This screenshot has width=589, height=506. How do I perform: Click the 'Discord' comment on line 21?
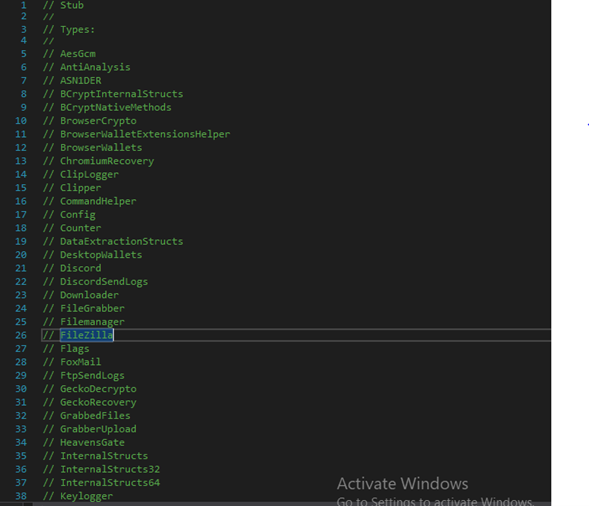(80, 268)
